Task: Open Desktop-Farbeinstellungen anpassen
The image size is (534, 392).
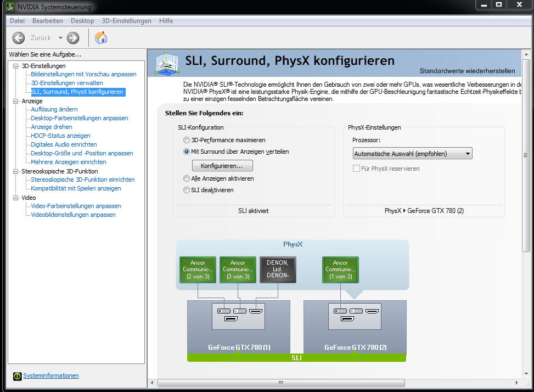Action: (80, 118)
